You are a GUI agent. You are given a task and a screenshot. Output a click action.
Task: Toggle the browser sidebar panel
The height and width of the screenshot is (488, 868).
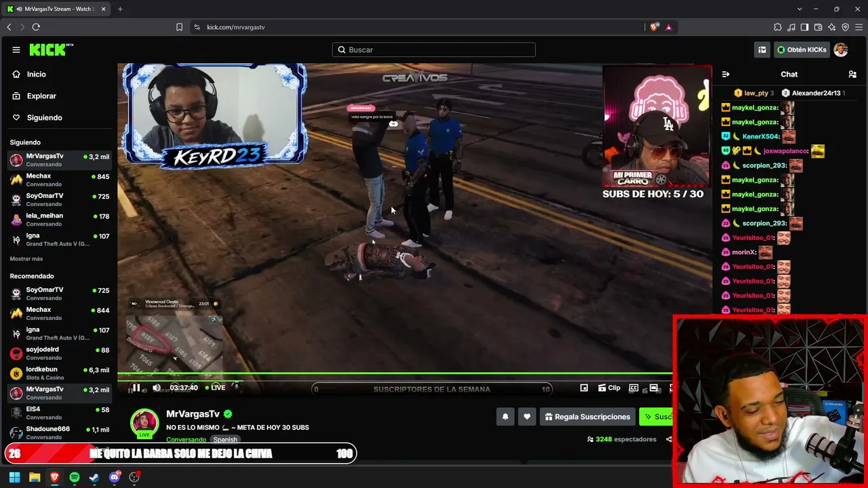pos(804,27)
